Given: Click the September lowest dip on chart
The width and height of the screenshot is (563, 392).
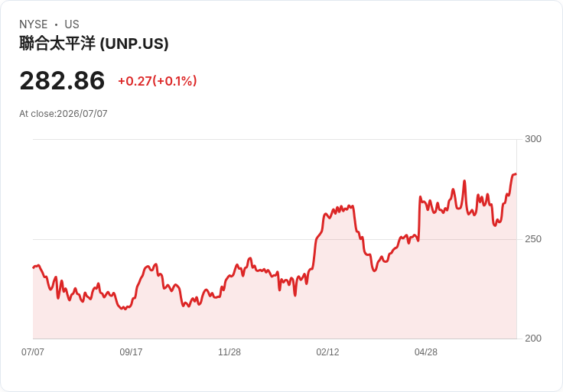Looking at the screenshot, I should click(125, 309).
